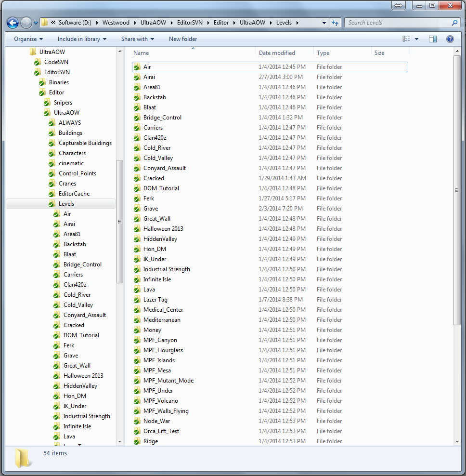Select the EditorCache folder in tree
466x476 pixels.
point(74,194)
